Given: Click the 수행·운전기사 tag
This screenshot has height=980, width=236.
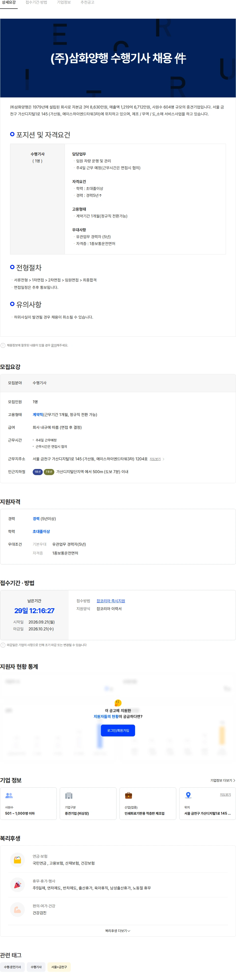Looking at the screenshot, I should click(x=13, y=967).
